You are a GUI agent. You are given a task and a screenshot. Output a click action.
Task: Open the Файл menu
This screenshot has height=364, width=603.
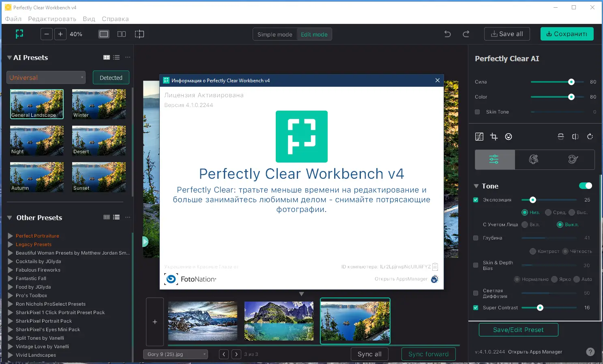(13, 19)
